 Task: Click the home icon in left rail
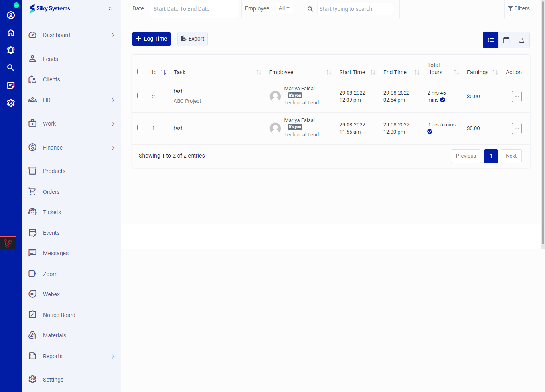[x=11, y=33]
